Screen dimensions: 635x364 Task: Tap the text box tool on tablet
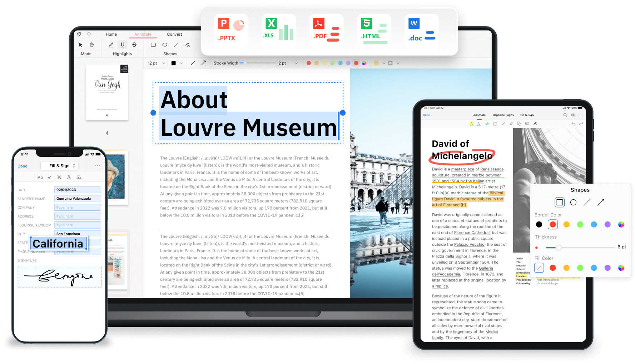click(495, 124)
